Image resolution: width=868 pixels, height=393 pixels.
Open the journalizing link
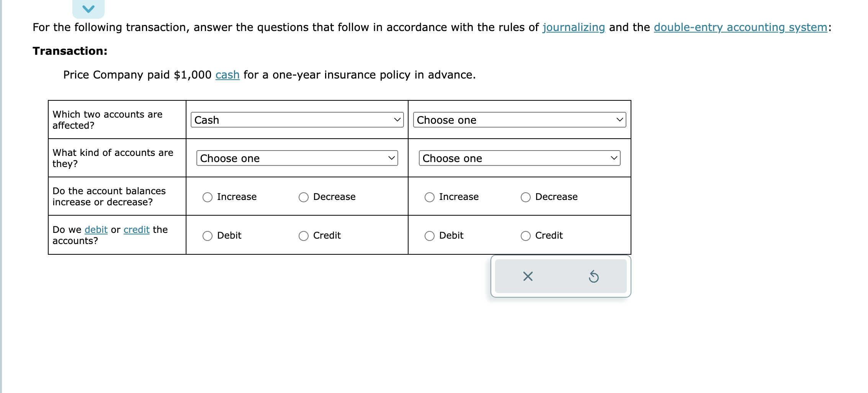[573, 27]
